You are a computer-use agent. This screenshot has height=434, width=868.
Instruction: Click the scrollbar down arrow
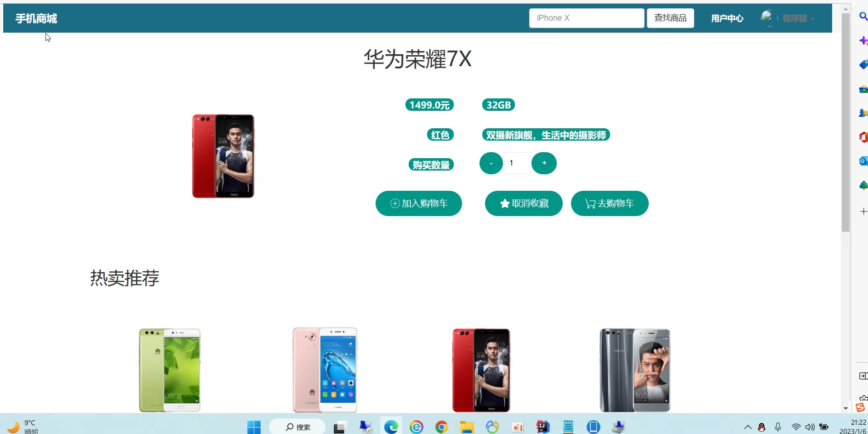(845, 408)
